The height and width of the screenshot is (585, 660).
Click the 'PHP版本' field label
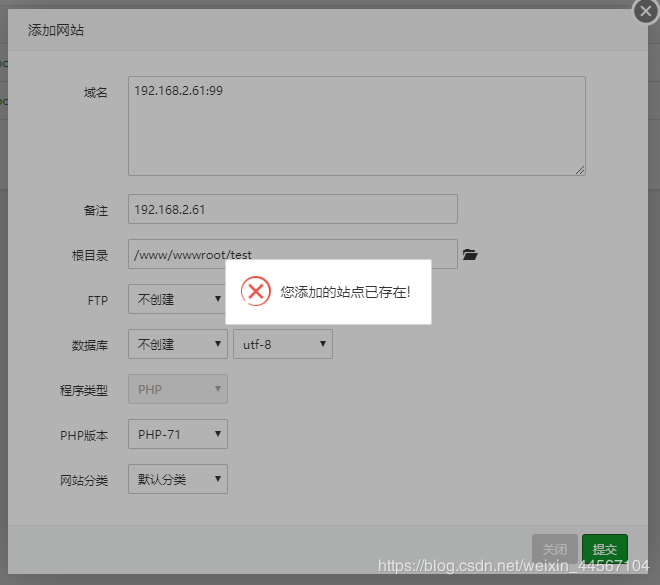tap(84, 435)
